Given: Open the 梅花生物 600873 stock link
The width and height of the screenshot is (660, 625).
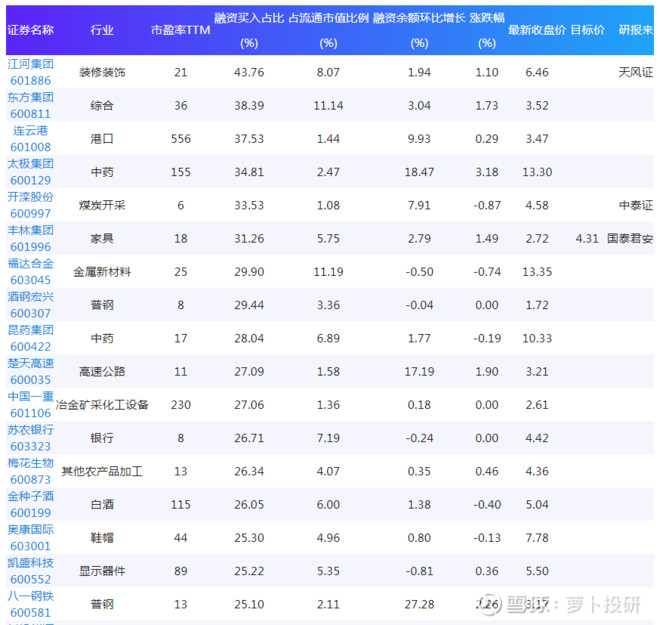Looking at the screenshot, I should (30, 471).
